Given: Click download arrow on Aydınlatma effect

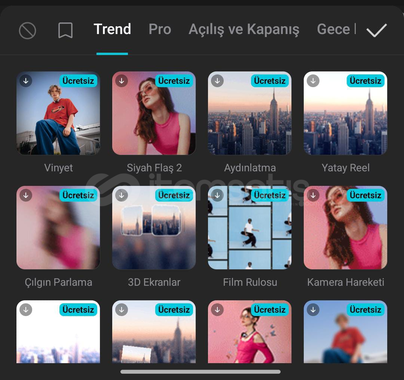Looking at the screenshot, I should click(x=217, y=80).
